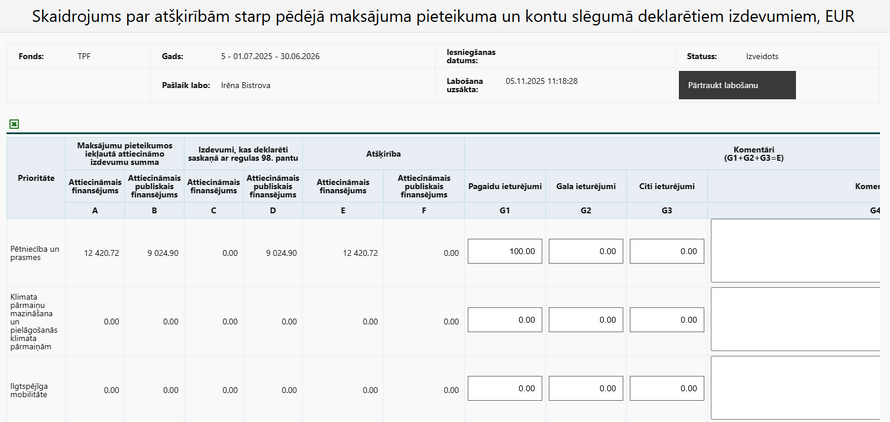Focus comment box in Klimata pārmaiņu row

coord(800,320)
